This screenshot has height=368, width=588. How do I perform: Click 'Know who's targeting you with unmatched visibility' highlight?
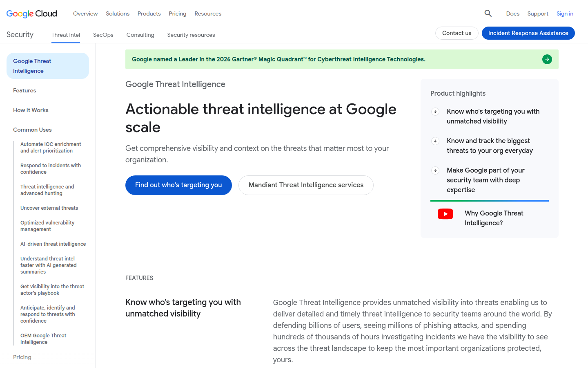(493, 117)
